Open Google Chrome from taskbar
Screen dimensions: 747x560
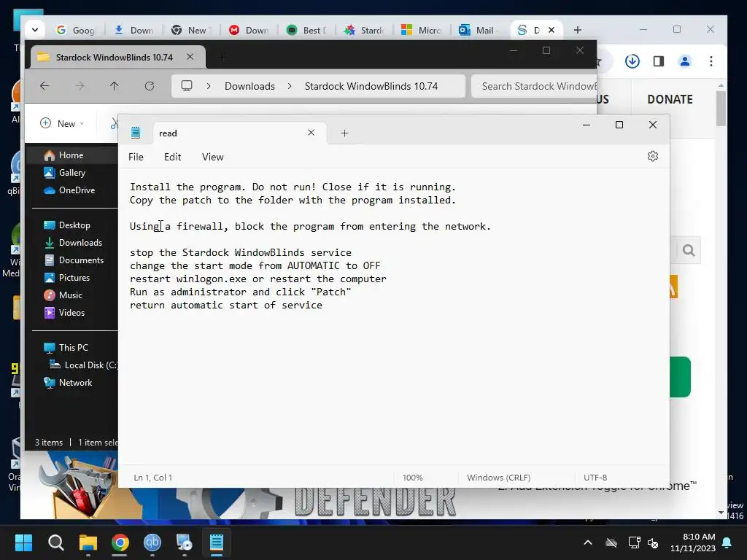pos(120,542)
